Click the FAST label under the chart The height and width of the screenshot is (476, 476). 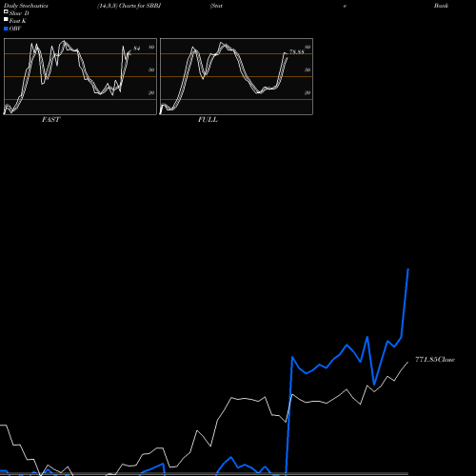[x=50, y=120]
